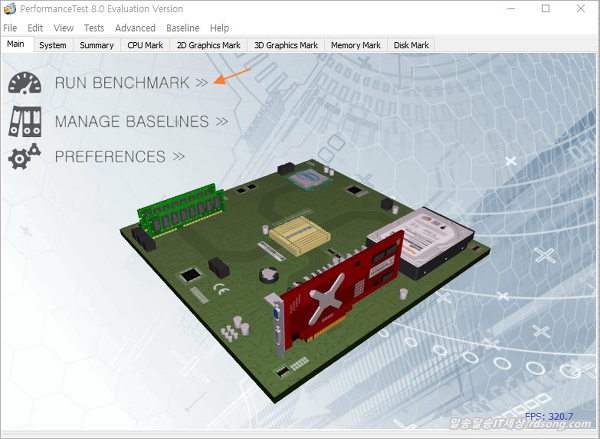Open MANAGE BASELINES
This screenshot has width=600, height=439.
[x=132, y=121]
